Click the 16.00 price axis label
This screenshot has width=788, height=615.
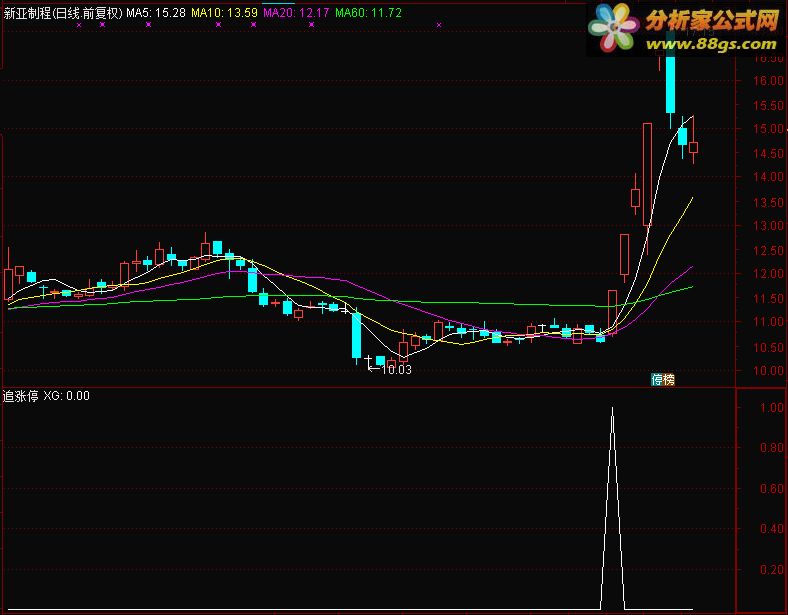click(768, 80)
